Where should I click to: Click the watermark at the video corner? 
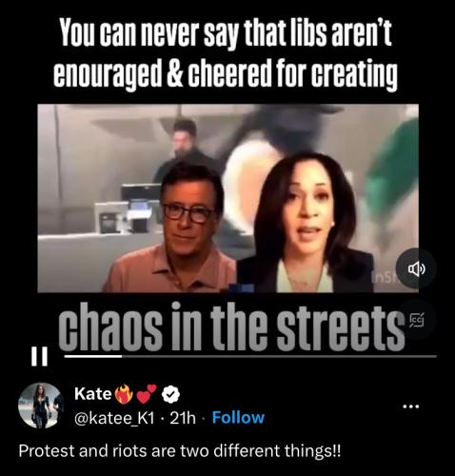coord(386,277)
